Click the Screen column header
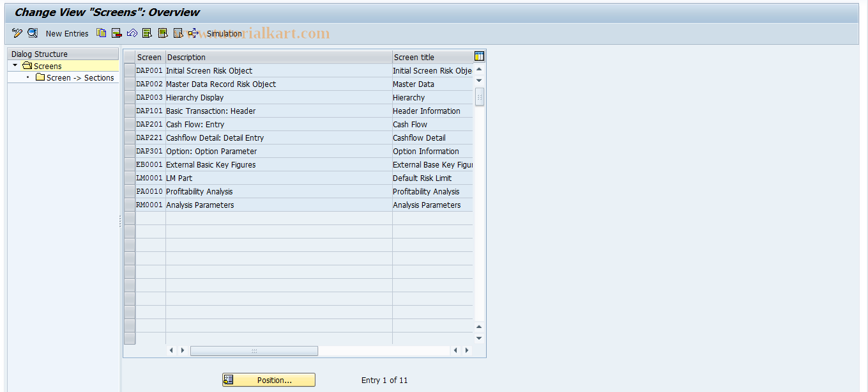 click(149, 57)
